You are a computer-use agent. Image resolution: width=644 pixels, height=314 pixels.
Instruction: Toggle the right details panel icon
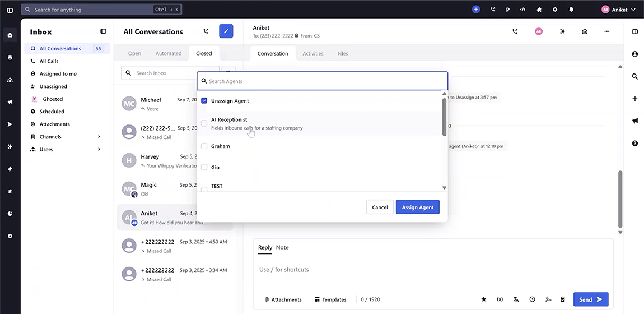point(634,31)
